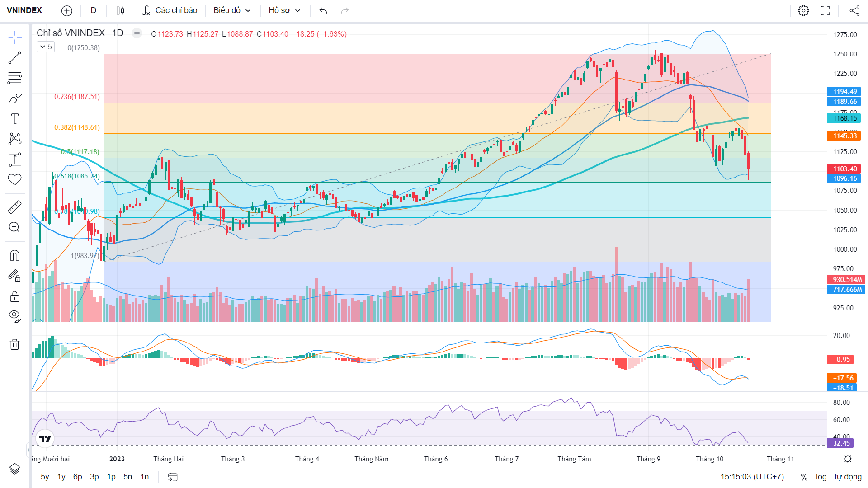Activate the ruler measure tool
868x488 pixels.
14,207
